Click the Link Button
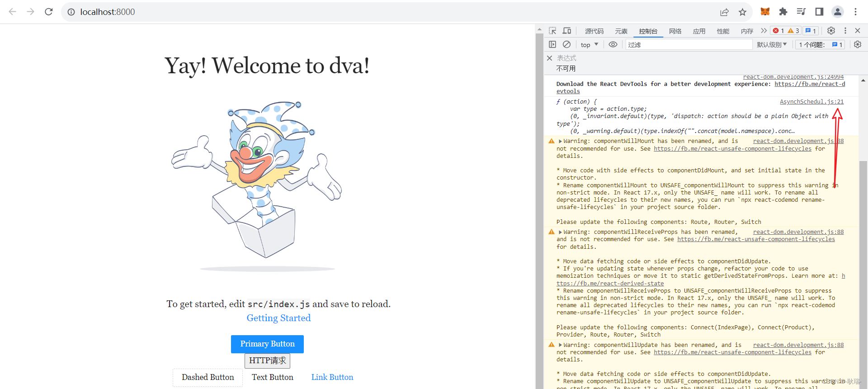 click(x=332, y=377)
